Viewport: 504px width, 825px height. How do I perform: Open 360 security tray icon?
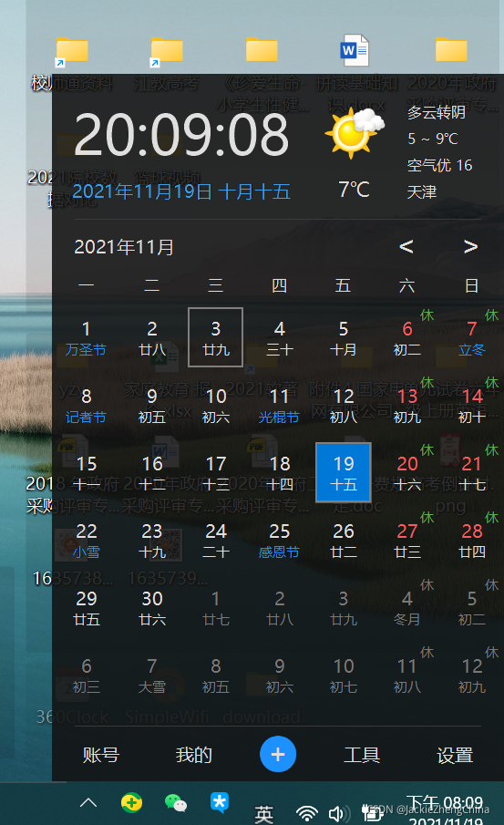(131, 802)
